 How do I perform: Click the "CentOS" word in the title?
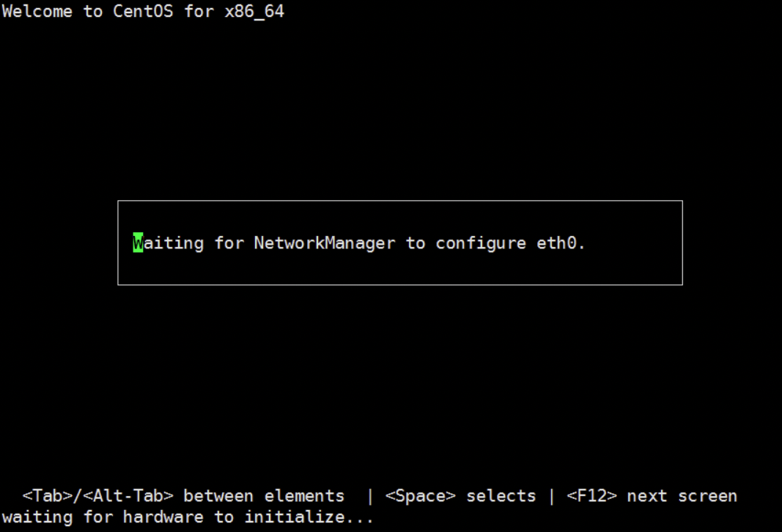point(143,12)
